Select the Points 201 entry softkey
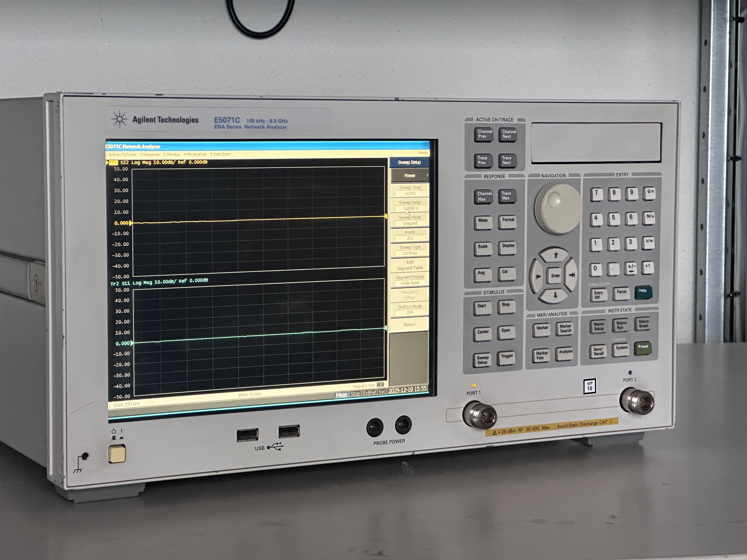 (410, 235)
